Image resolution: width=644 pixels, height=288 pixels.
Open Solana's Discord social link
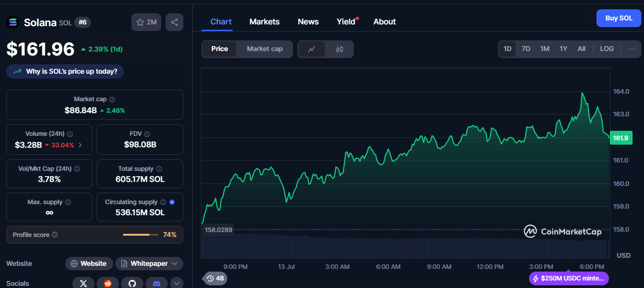coord(157,283)
